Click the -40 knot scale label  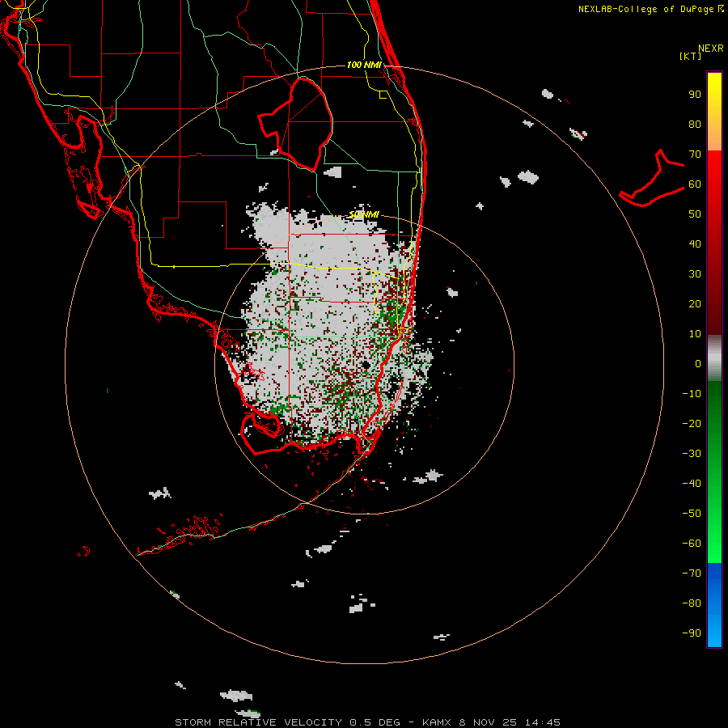[x=692, y=484]
